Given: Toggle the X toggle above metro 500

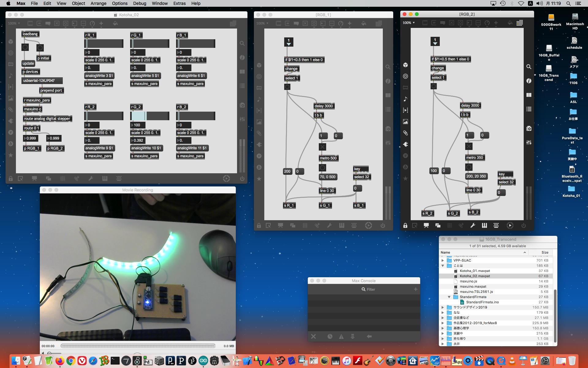Looking at the screenshot, I should pyautogui.click(x=322, y=147).
